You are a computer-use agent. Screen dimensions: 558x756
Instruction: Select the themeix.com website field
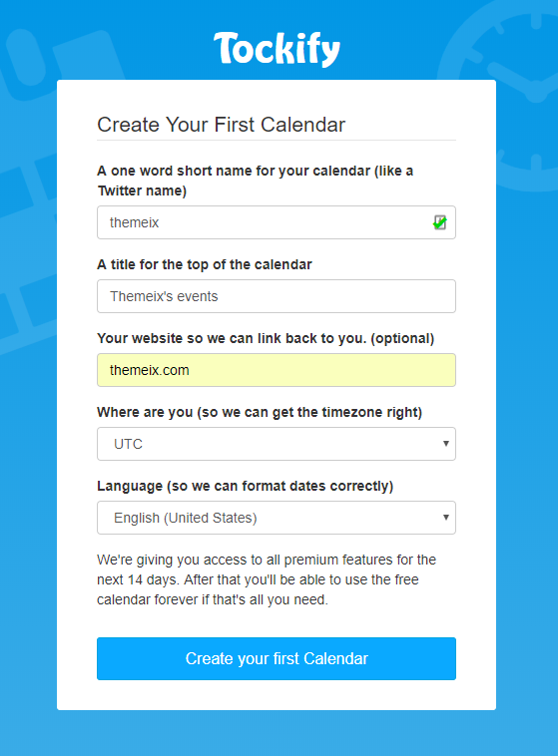(x=277, y=370)
